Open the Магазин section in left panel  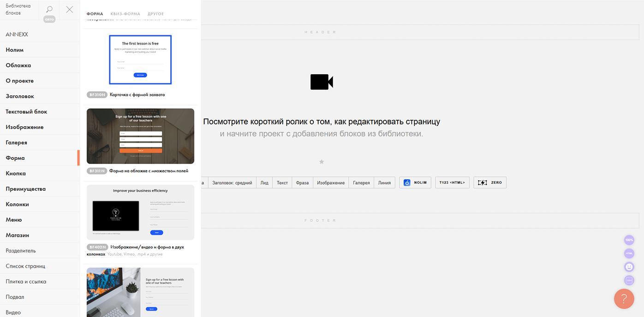tap(17, 235)
